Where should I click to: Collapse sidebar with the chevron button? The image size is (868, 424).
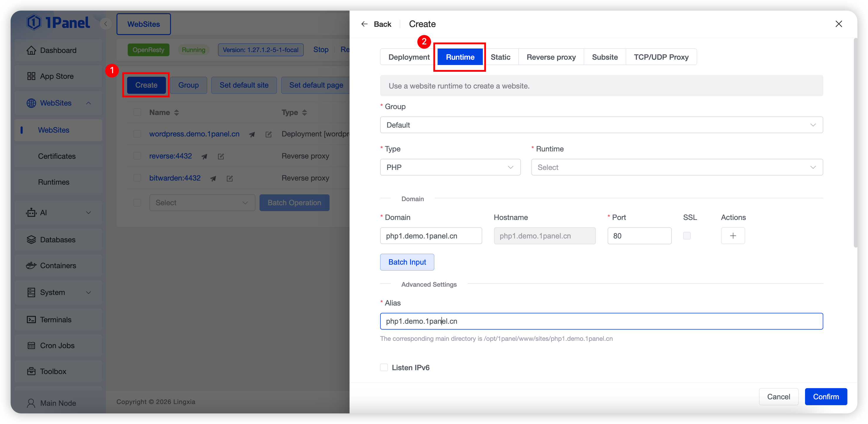tap(106, 24)
